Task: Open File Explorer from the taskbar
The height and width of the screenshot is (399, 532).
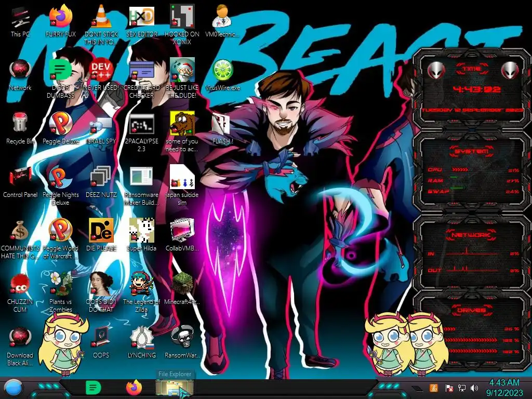Action: tap(175, 389)
